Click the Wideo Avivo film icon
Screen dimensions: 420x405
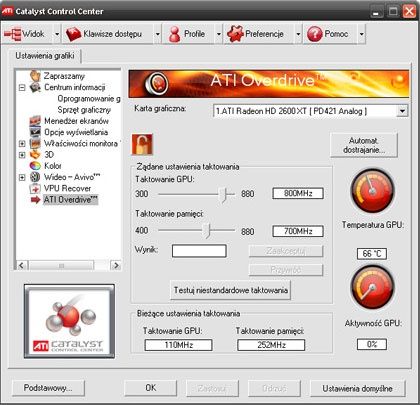[35, 177]
